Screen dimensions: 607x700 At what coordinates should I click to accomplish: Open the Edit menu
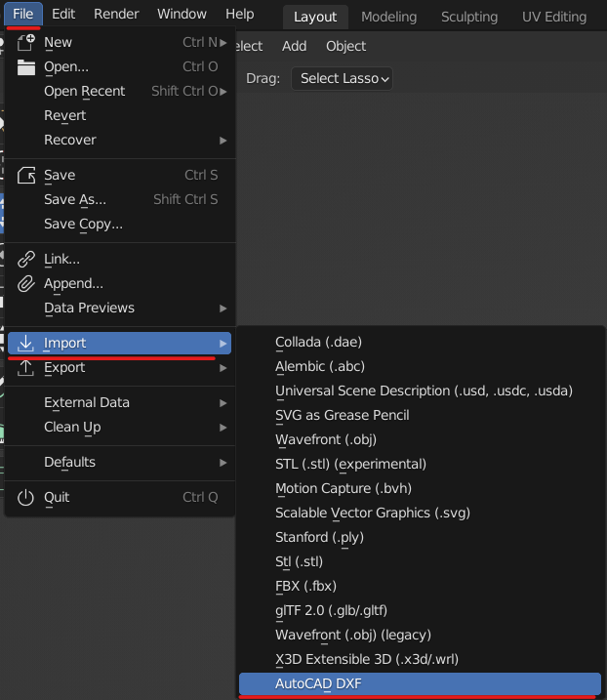pos(63,14)
